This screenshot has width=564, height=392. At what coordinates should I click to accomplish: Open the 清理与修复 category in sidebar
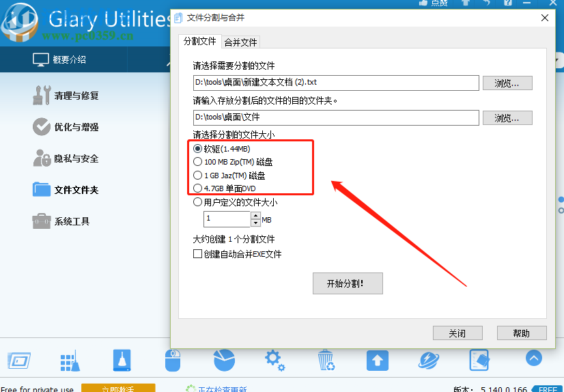[x=66, y=96]
